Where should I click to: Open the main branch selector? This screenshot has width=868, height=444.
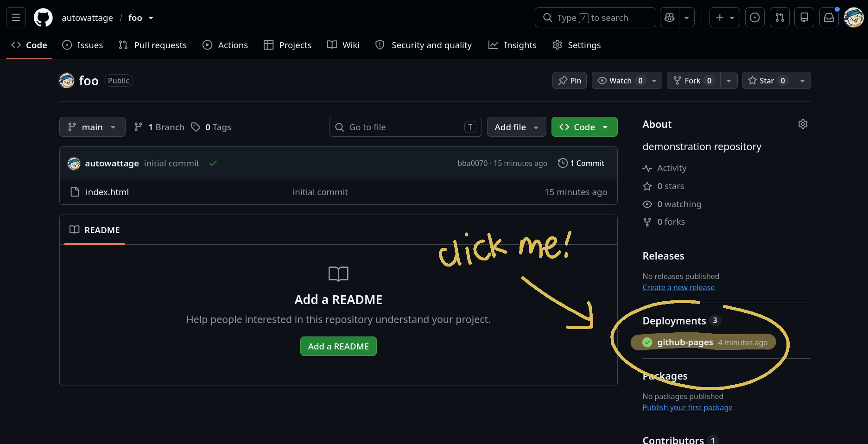[x=92, y=127]
